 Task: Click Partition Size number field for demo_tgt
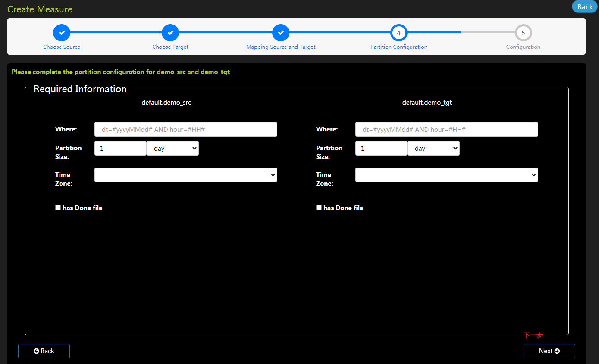point(381,148)
